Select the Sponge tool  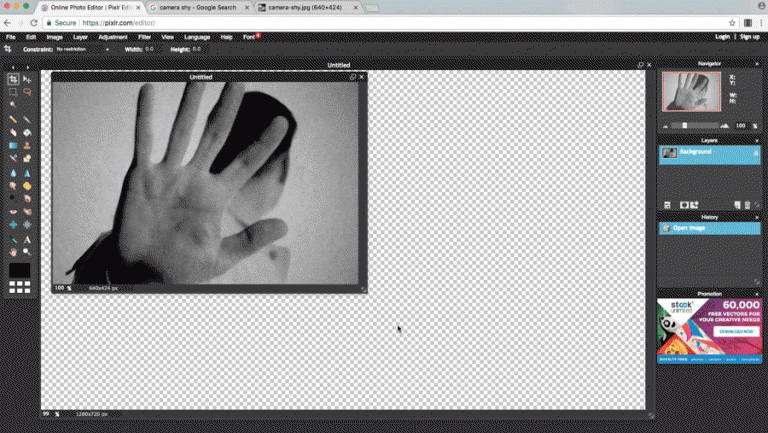pos(27,186)
